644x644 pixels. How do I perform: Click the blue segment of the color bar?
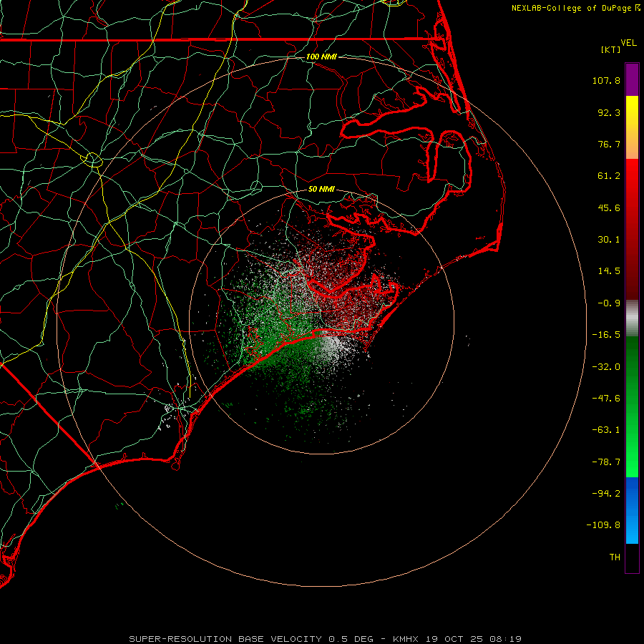click(632, 510)
